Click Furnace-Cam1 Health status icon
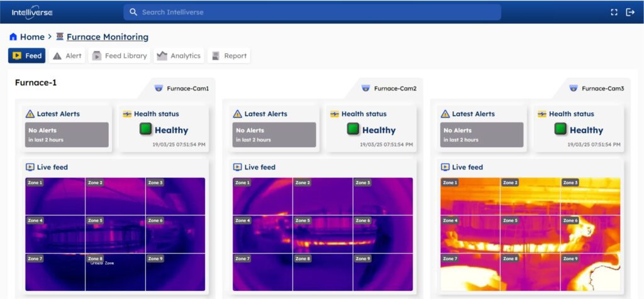644x299 pixels. click(126, 114)
